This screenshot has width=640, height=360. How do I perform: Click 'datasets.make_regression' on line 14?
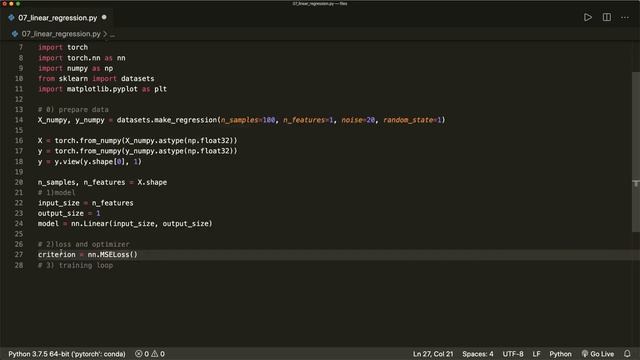(167, 120)
